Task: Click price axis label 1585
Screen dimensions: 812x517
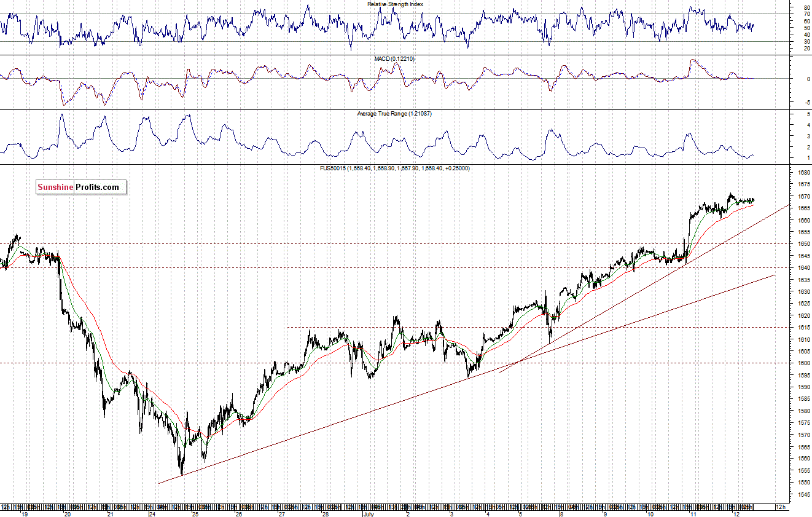Action: [803, 399]
